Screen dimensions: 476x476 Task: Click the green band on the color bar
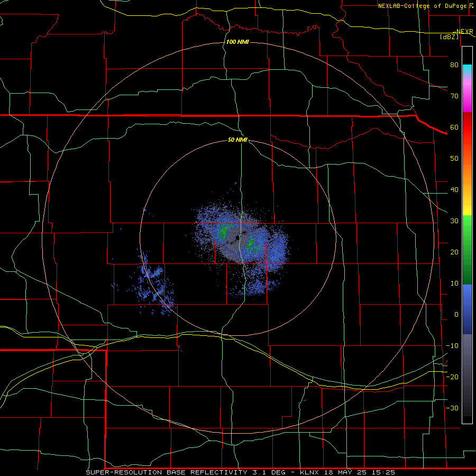(467, 250)
